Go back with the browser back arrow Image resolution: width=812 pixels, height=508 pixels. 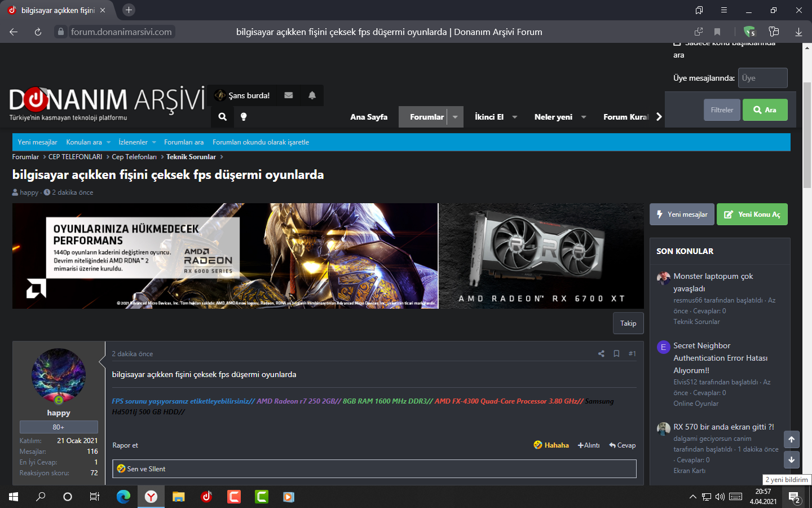point(14,32)
